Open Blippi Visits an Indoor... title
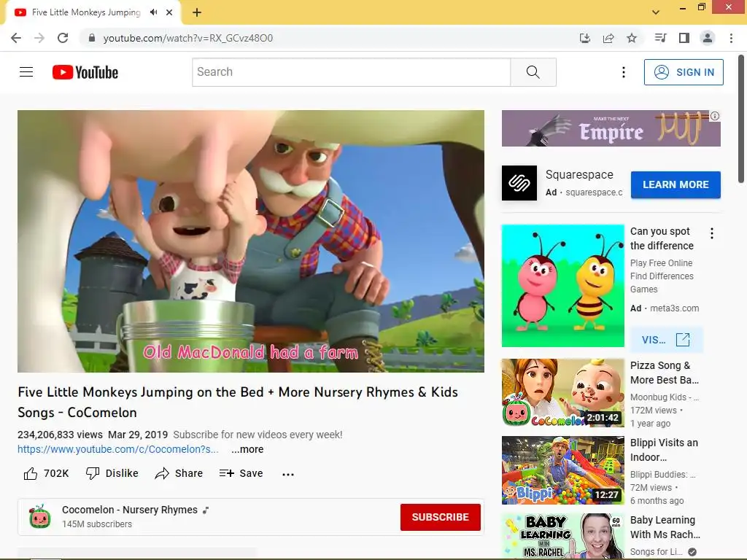The image size is (747, 560). coord(664,450)
